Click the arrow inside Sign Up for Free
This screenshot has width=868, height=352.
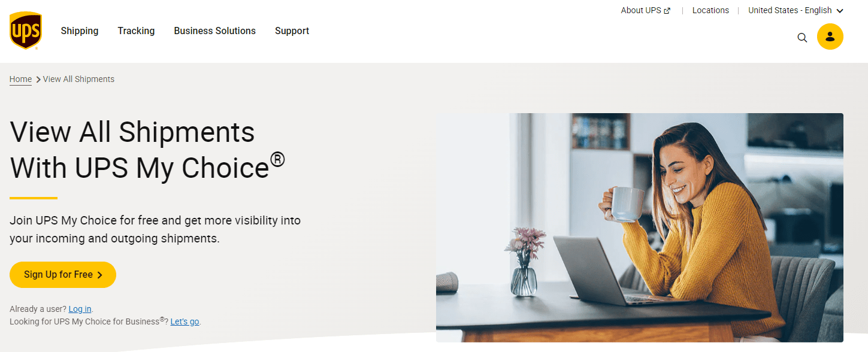(x=100, y=275)
